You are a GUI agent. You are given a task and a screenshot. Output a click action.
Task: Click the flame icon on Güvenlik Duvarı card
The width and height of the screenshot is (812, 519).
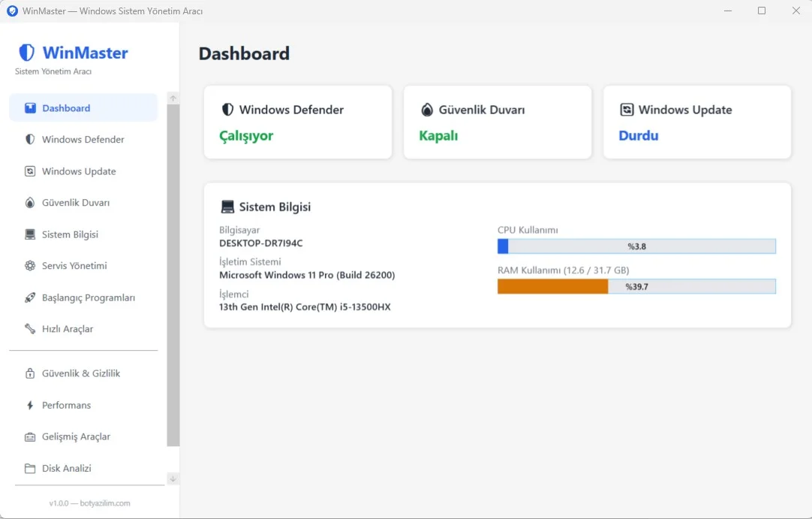pyautogui.click(x=427, y=110)
